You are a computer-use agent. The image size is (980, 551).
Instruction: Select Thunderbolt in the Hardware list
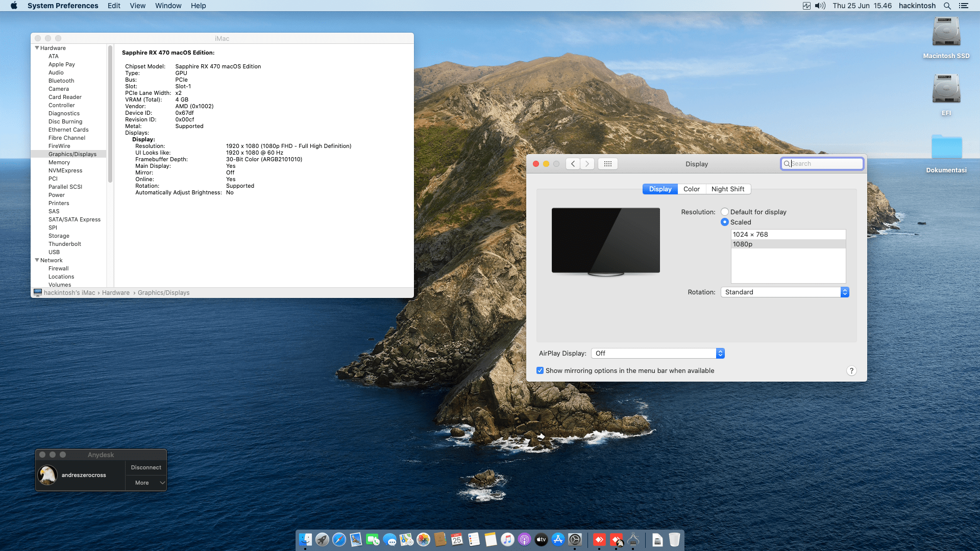pos(65,244)
